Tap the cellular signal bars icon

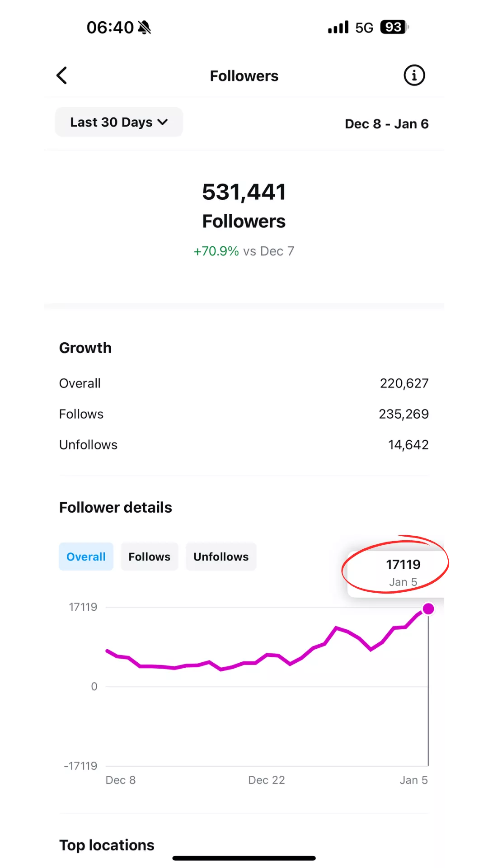pyautogui.click(x=338, y=28)
